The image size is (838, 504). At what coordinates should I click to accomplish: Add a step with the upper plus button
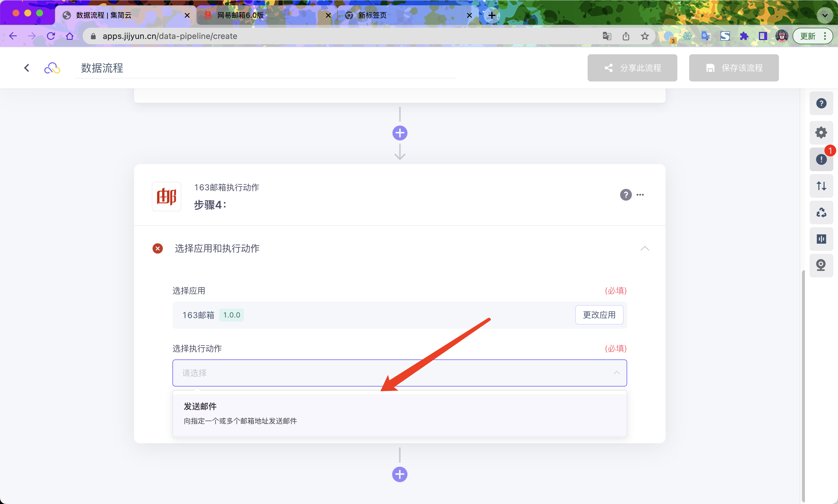click(400, 133)
